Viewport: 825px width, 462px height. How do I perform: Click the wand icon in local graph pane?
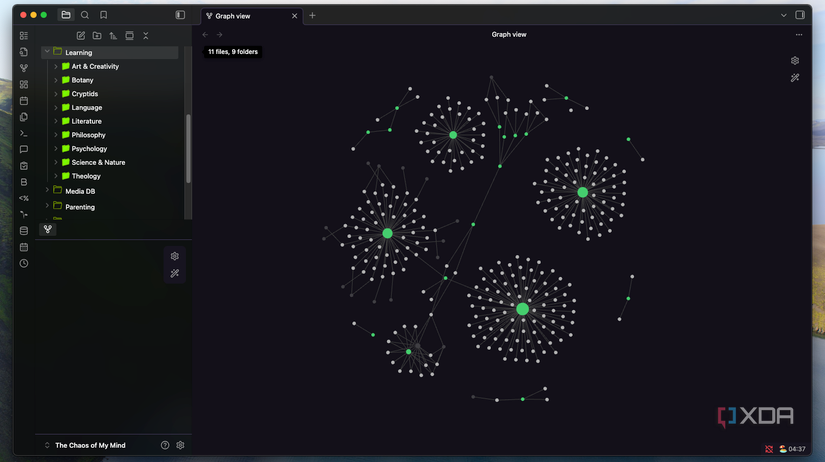175,273
